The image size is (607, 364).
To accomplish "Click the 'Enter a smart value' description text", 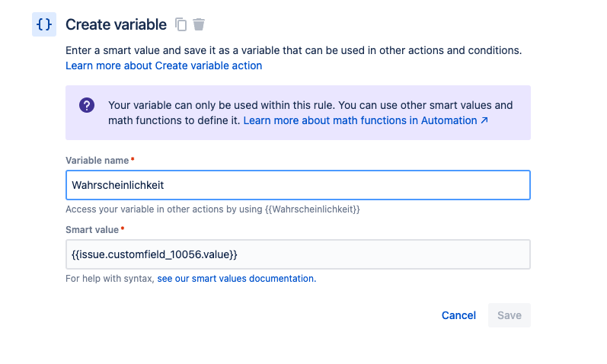I will coord(294,50).
